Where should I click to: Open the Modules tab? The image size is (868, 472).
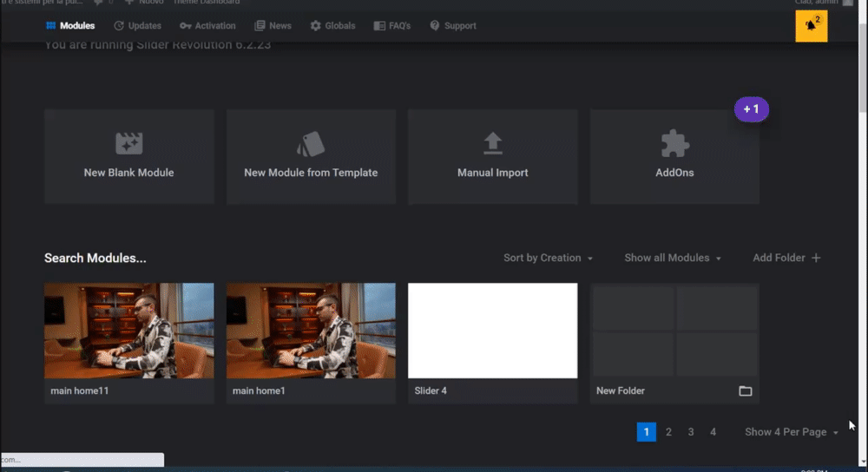click(x=70, y=25)
